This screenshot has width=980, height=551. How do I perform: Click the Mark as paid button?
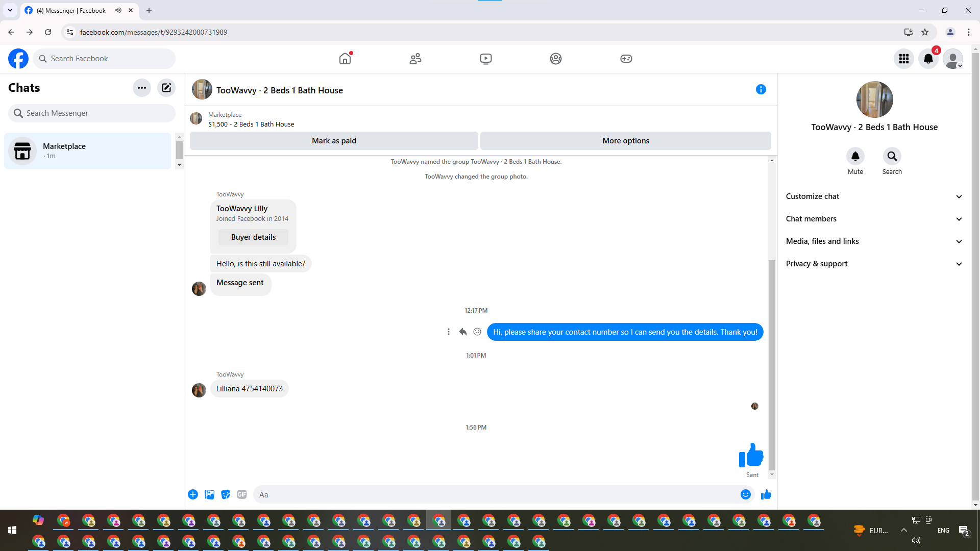pyautogui.click(x=334, y=141)
